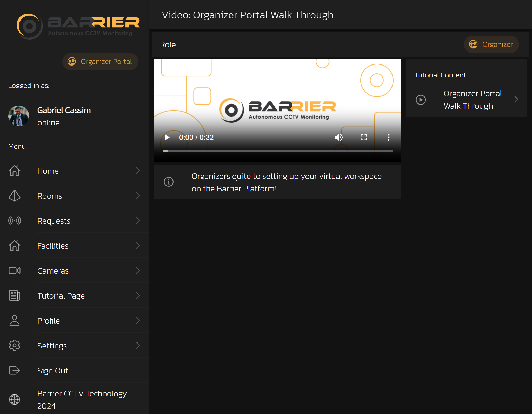The height and width of the screenshot is (414, 532).
Task: Open the Profile menu item
Action: click(49, 321)
